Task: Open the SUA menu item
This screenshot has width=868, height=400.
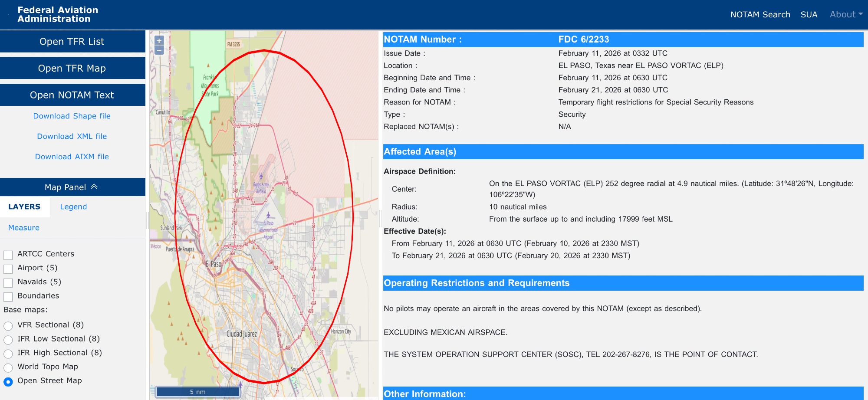Action: [x=809, y=14]
